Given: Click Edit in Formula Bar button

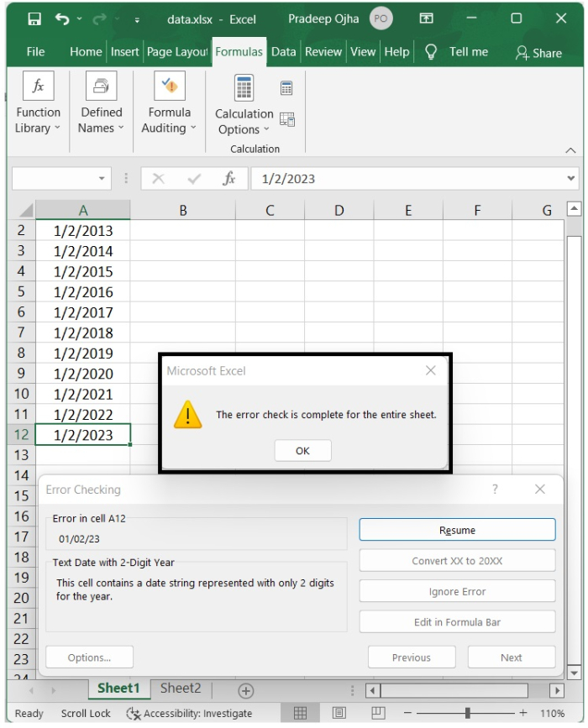Looking at the screenshot, I should pyautogui.click(x=457, y=621).
